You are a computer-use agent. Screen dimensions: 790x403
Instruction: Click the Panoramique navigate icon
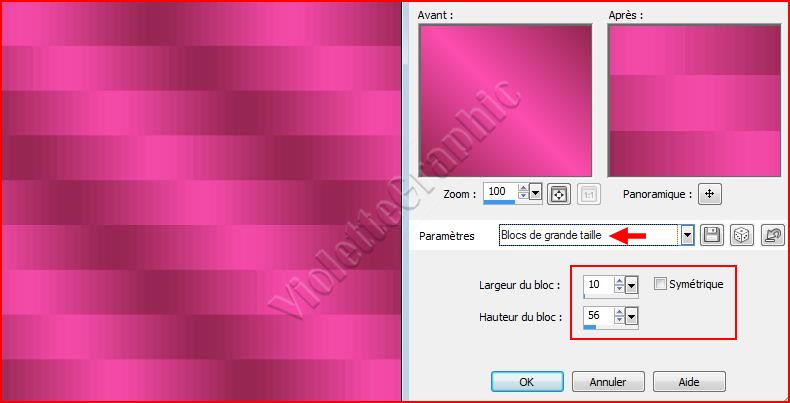(710, 194)
